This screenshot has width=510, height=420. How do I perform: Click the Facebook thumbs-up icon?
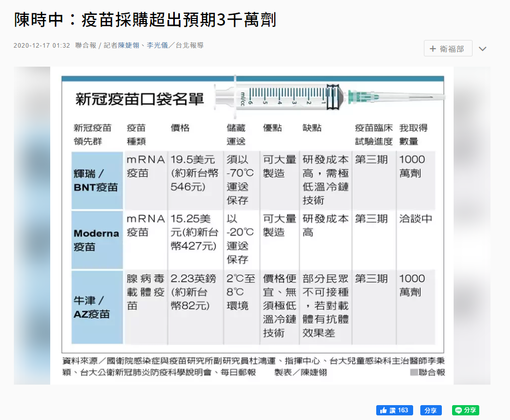383,410
